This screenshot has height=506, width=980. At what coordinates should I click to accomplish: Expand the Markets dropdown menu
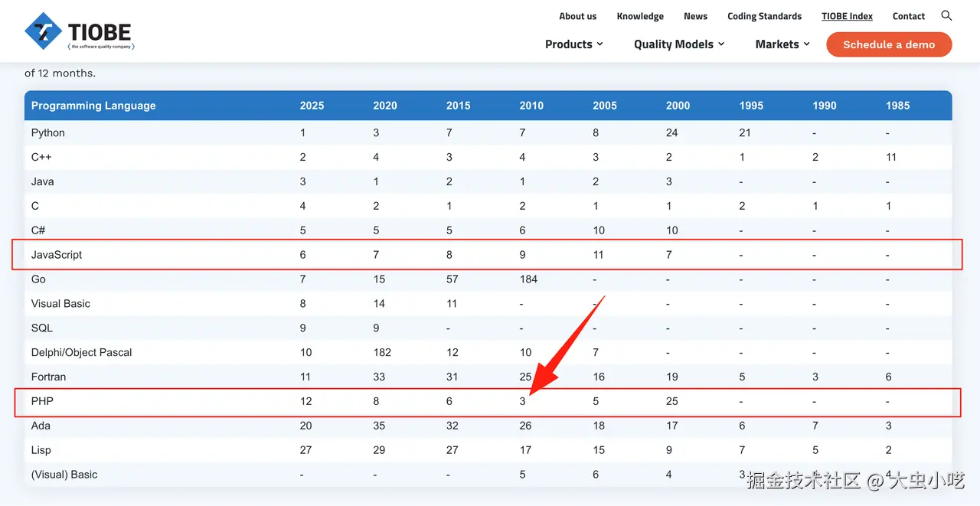point(782,44)
